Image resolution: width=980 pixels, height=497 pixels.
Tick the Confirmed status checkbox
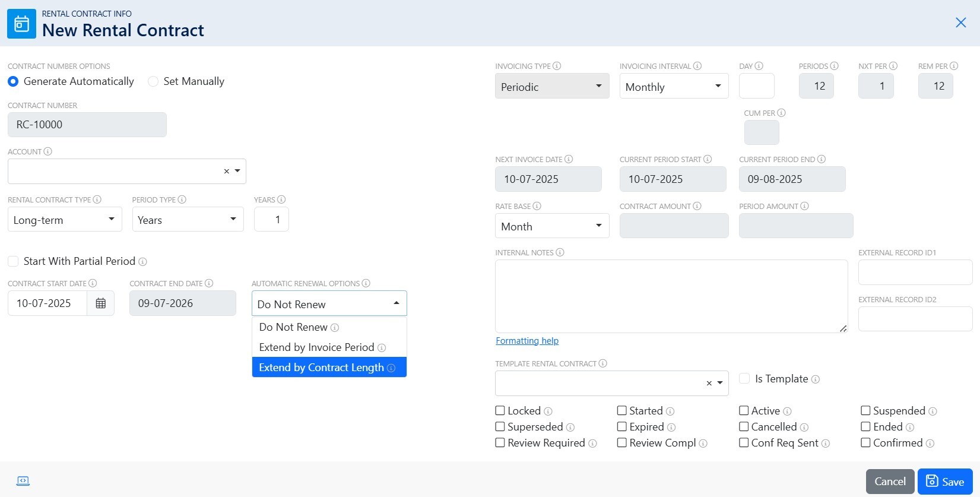pos(865,442)
